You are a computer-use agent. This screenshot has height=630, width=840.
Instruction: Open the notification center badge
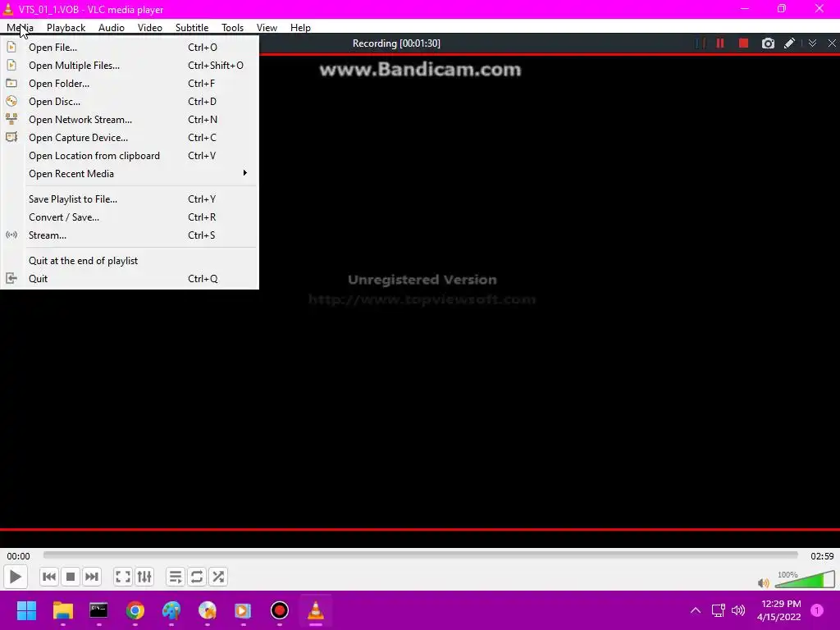point(817,610)
